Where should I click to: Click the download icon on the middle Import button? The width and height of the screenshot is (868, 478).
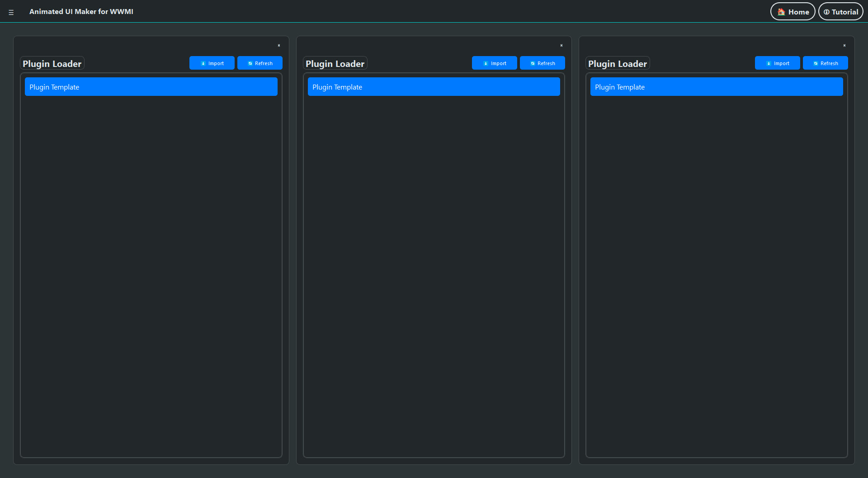click(x=486, y=63)
